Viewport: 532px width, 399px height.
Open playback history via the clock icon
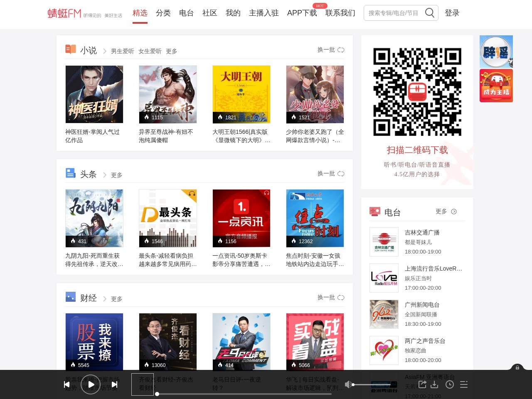449,384
